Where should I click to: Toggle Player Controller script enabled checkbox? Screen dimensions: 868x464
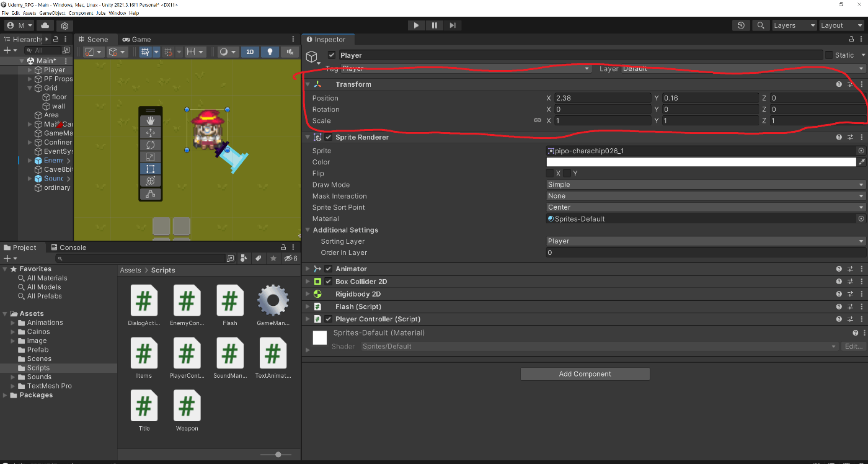329,319
